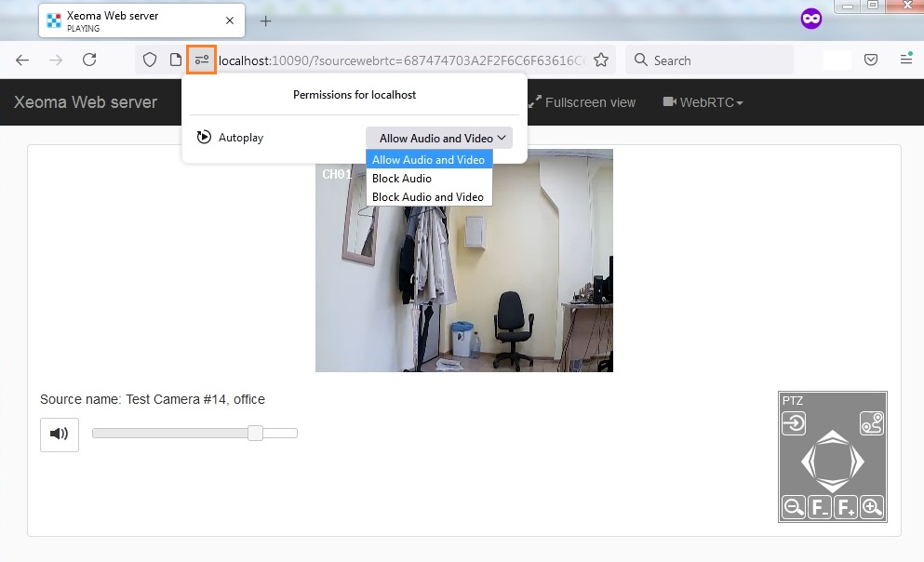
Task: Pan camera up with PTZ up arrow
Action: [833, 436]
